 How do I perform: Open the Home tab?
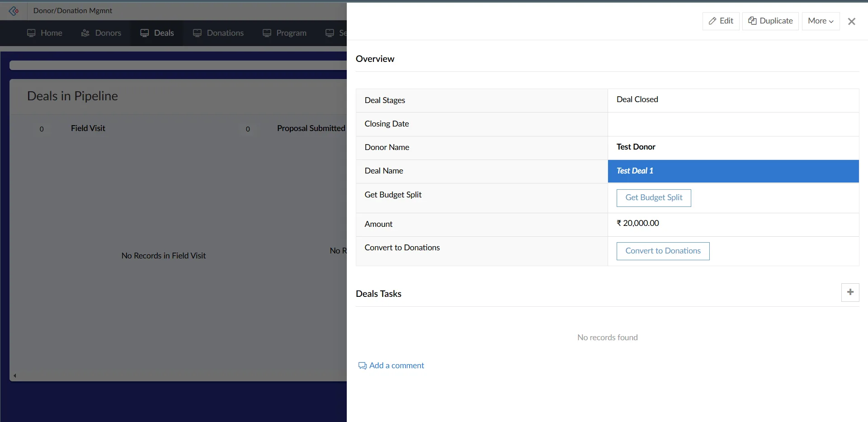(44, 33)
